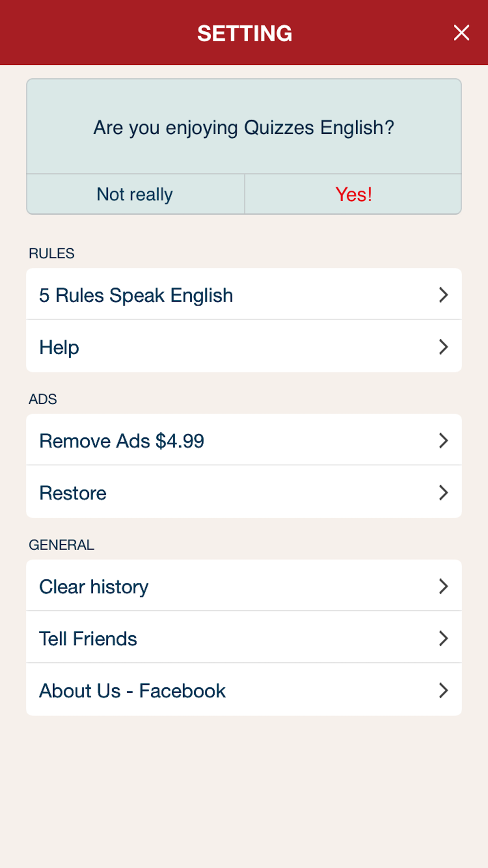Tap the chevron beside Tell Friends
The height and width of the screenshot is (868, 488).
click(443, 639)
